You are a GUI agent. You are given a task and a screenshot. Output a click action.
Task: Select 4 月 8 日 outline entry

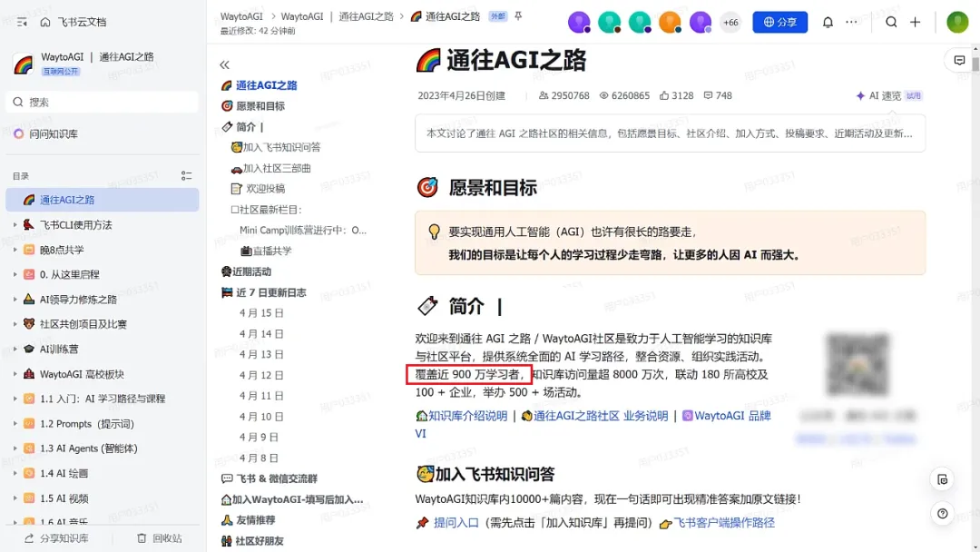click(259, 458)
